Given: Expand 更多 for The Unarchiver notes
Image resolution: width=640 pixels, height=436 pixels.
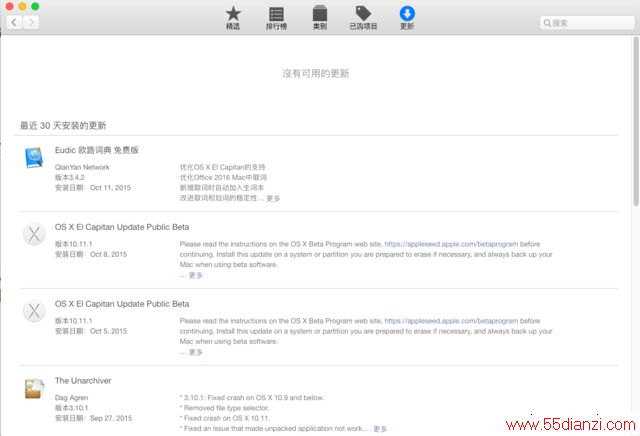Looking at the screenshot, I should click(x=380, y=429).
